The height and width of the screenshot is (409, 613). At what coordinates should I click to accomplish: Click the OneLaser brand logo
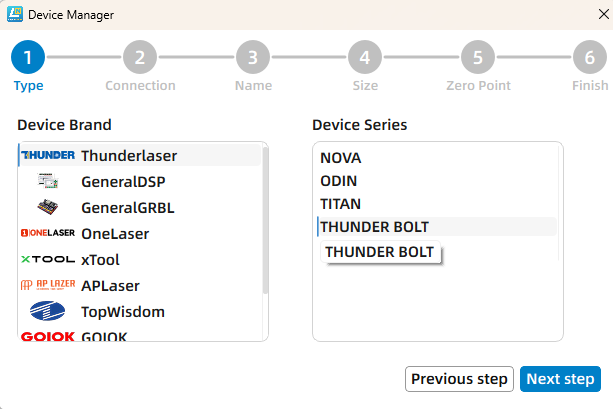coord(47,234)
